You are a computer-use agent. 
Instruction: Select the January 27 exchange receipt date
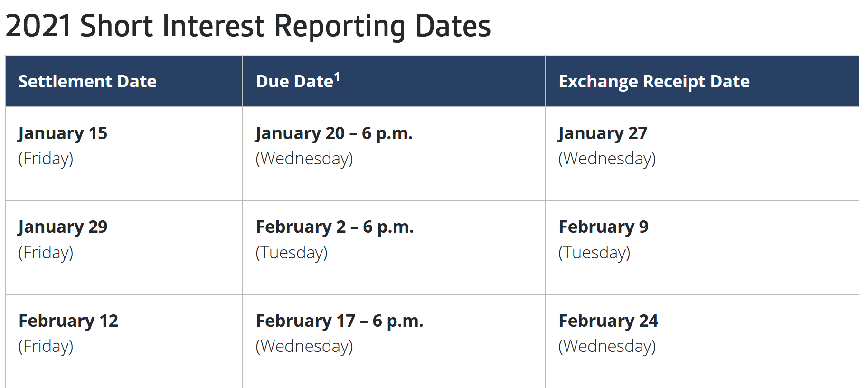pyautogui.click(x=603, y=133)
